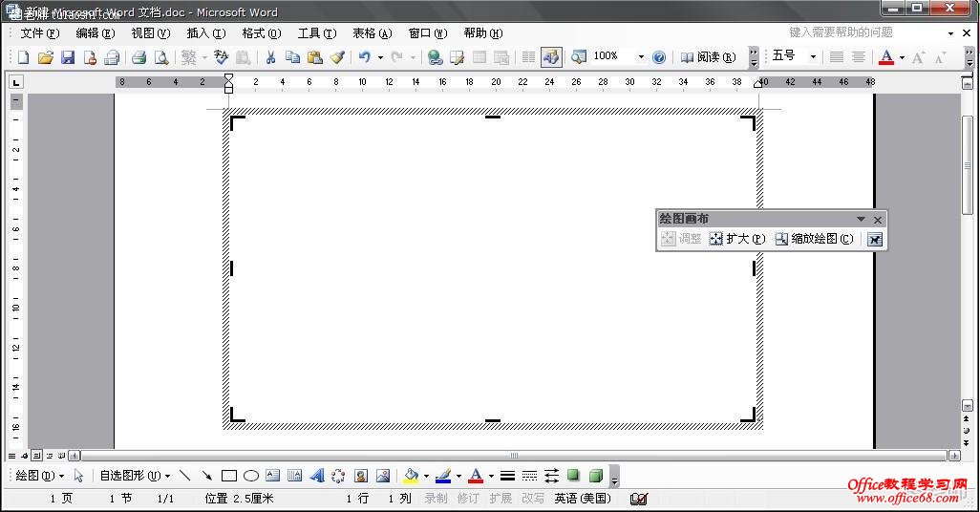
Task: Open the 插入 Insert menu
Action: tap(205, 33)
